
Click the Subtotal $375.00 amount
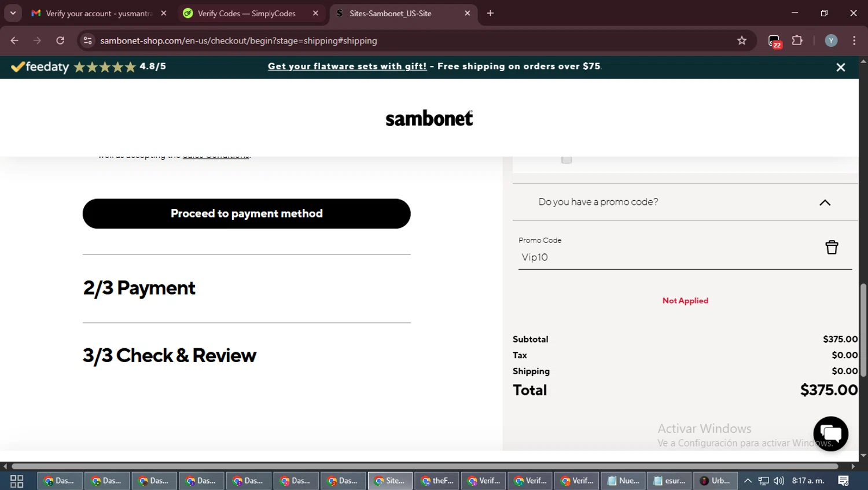[x=840, y=339]
